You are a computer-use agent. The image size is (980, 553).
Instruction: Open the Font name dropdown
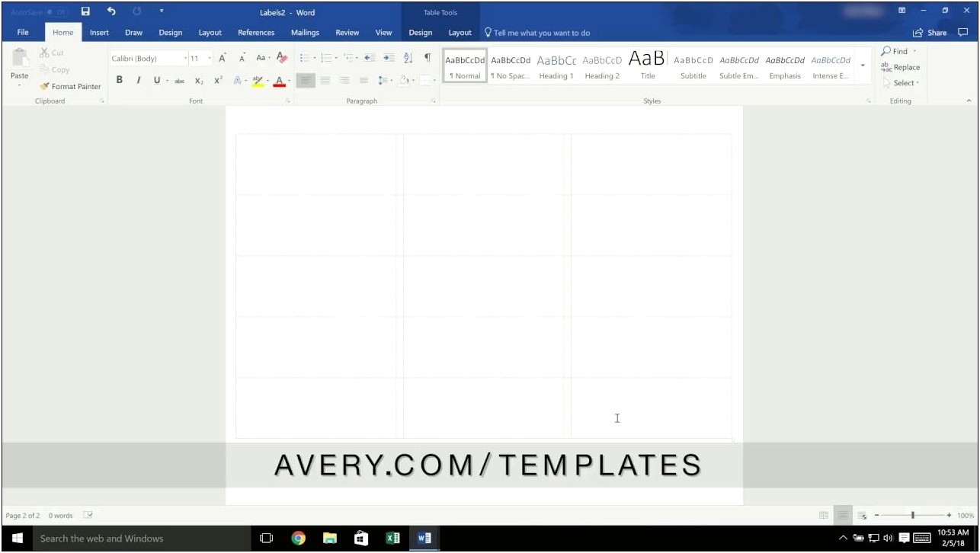coord(185,58)
